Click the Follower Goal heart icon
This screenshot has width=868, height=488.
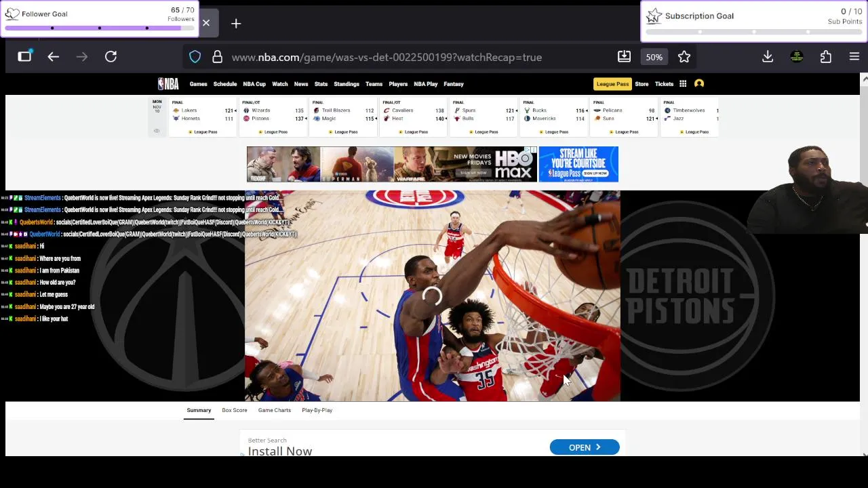(12, 14)
